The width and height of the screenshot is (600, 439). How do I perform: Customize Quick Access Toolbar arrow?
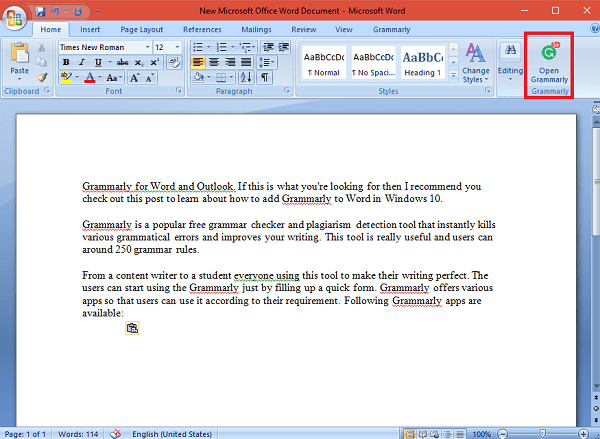(x=98, y=11)
